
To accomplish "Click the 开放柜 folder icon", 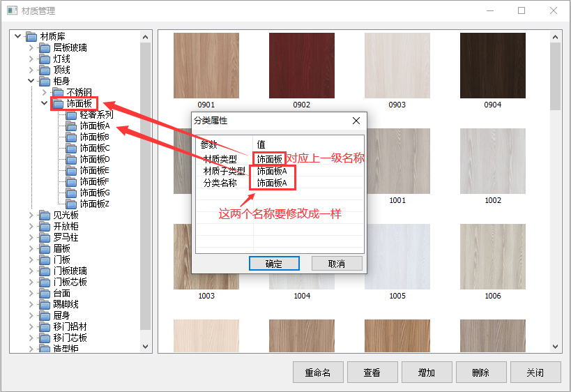I will pos(45,227).
